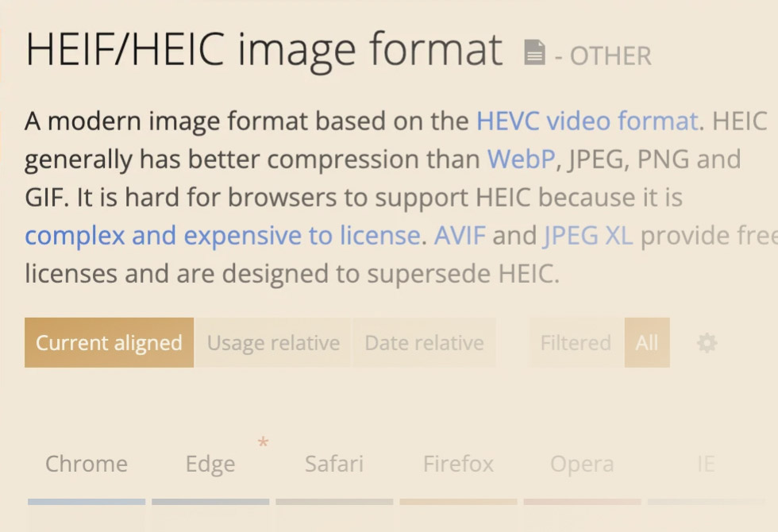Click the Firefox browser column header
This screenshot has height=532, width=778.
point(458,464)
